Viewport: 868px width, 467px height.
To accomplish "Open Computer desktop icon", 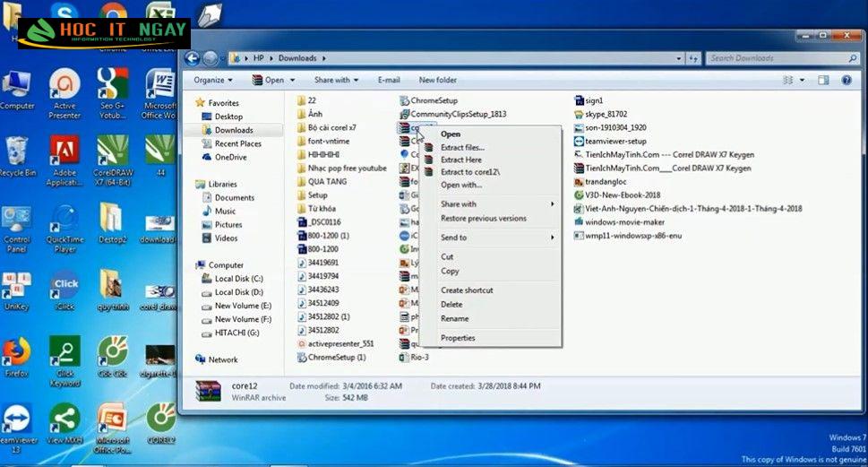I will tap(17, 90).
